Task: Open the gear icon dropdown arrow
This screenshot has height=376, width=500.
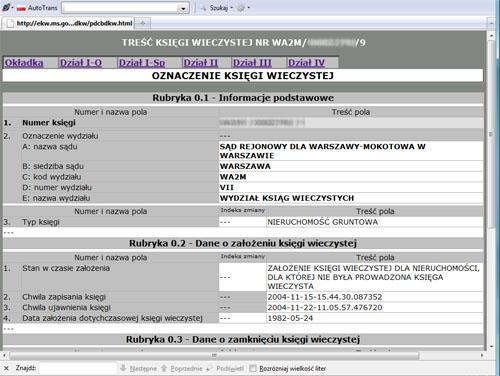Action: [x=249, y=8]
